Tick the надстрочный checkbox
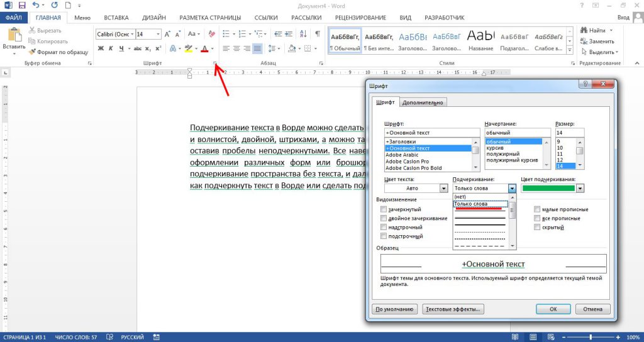 coord(384,227)
